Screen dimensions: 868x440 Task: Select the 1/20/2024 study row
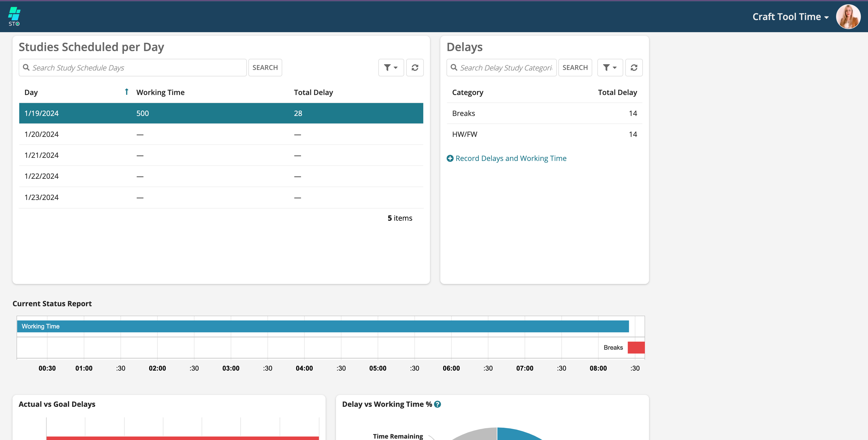(x=221, y=134)
